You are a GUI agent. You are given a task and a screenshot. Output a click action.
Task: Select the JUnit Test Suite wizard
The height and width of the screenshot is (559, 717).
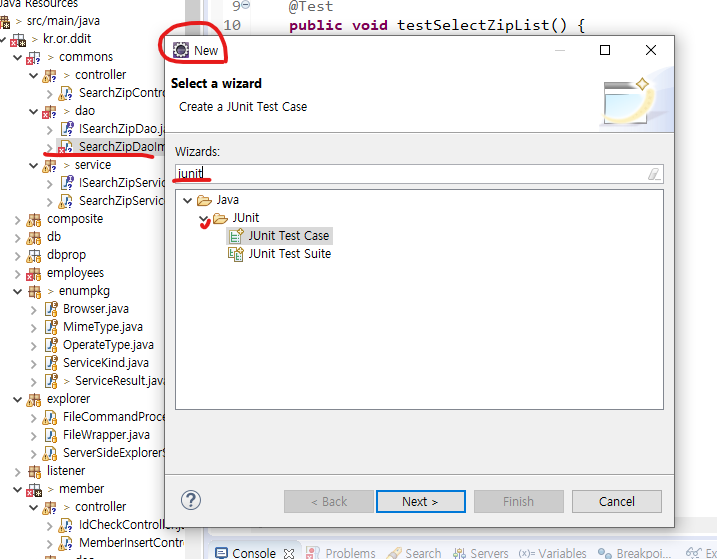tap(289, 254)
